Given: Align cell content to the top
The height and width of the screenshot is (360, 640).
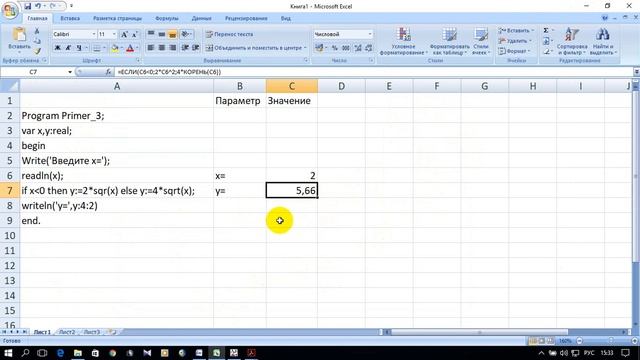Looking at the screenshot, I should tap(151, 34).
